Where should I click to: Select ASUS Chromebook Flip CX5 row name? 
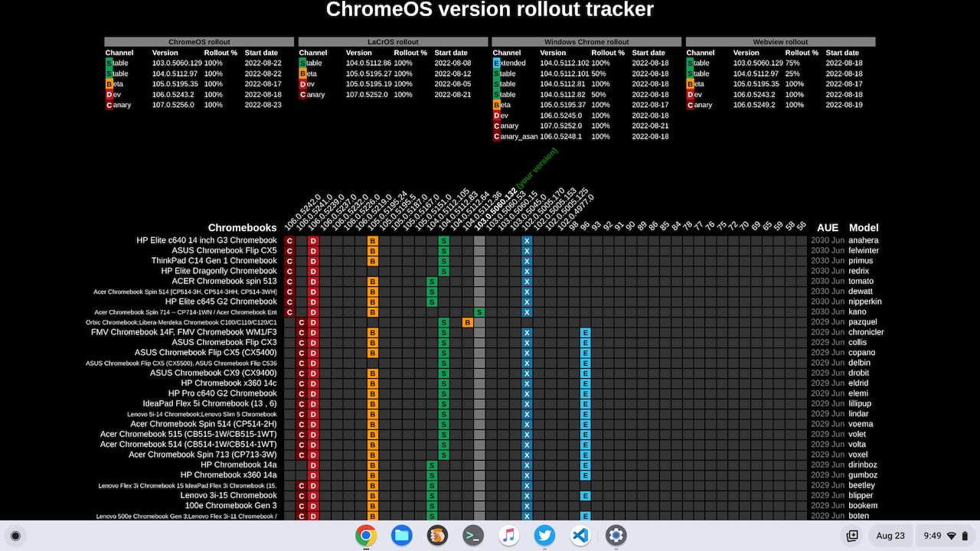click(224, 250)
